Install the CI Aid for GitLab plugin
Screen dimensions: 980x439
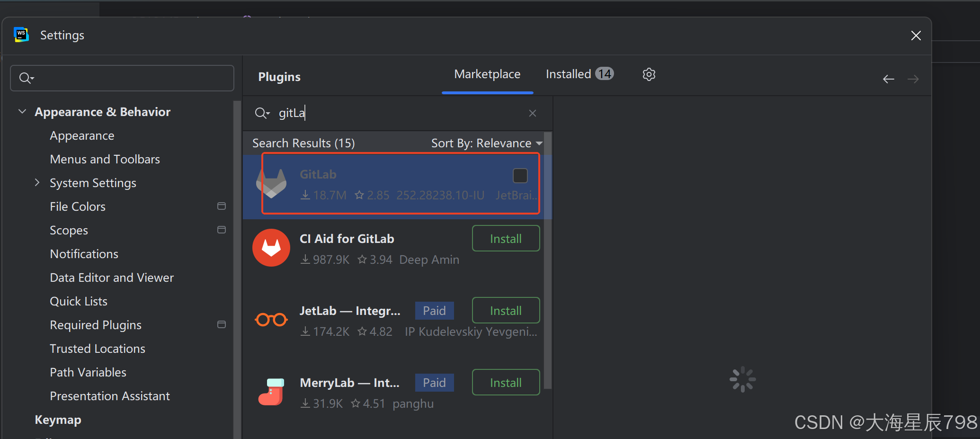point(506,238)
